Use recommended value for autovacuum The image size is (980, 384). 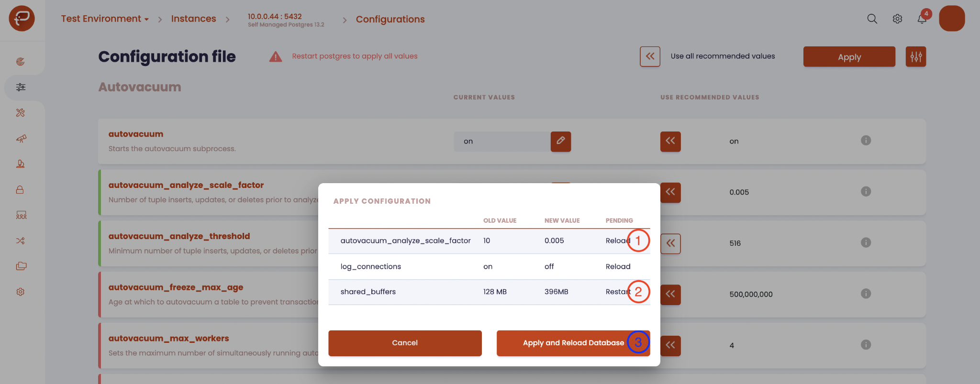click(x=670, y=141)
